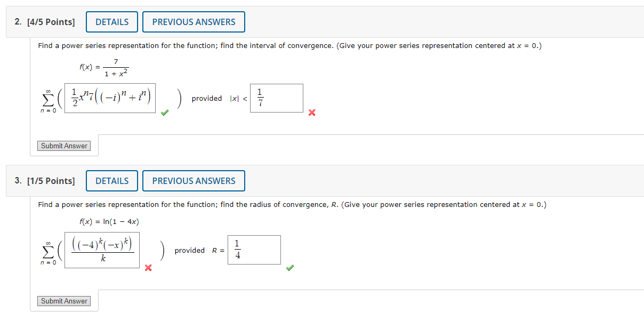This screenshot has height=312, width=644.
Task: Click the red X beside the |x| < 1/7 box
Action: click(x=311, y=113)
